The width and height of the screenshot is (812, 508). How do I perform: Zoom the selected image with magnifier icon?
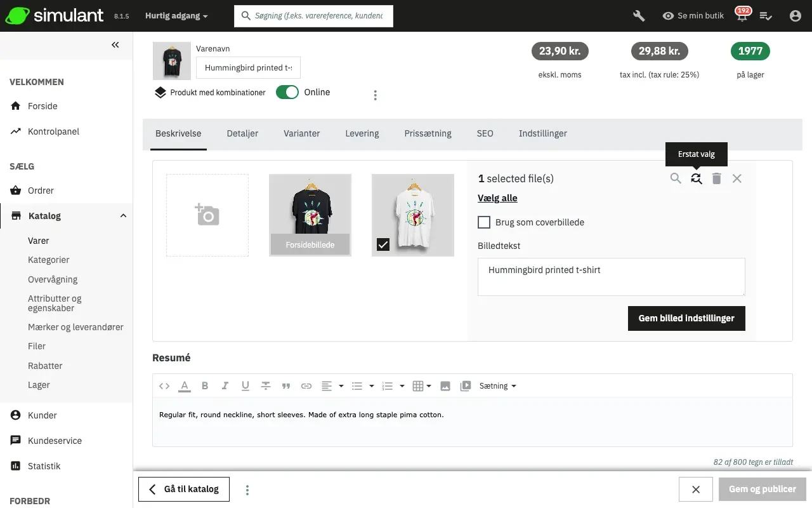tap(676, 178)
